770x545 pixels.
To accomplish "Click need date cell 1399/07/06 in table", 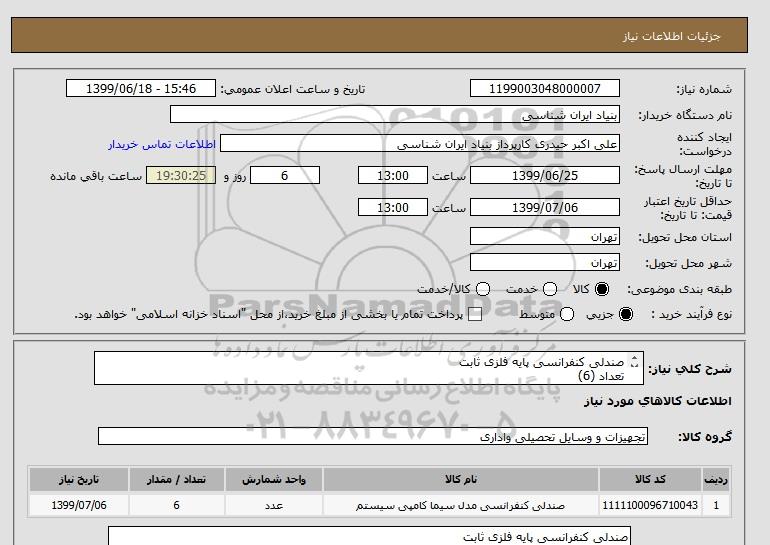I will (x=79, y=505).
